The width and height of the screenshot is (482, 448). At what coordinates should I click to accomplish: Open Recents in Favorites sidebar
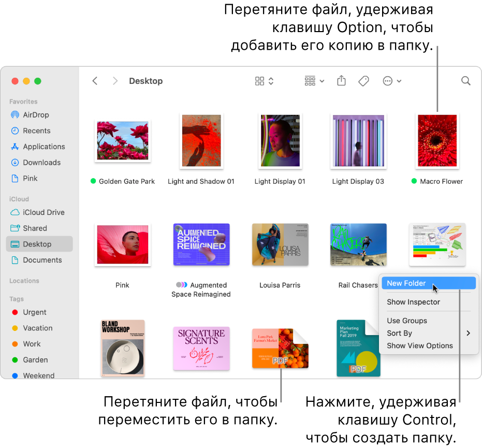[36, 131]
